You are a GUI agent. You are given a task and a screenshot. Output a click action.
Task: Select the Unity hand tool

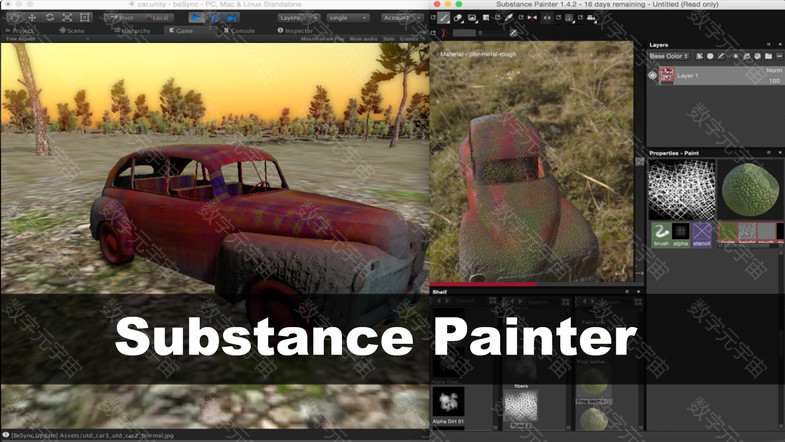[14, 18]
